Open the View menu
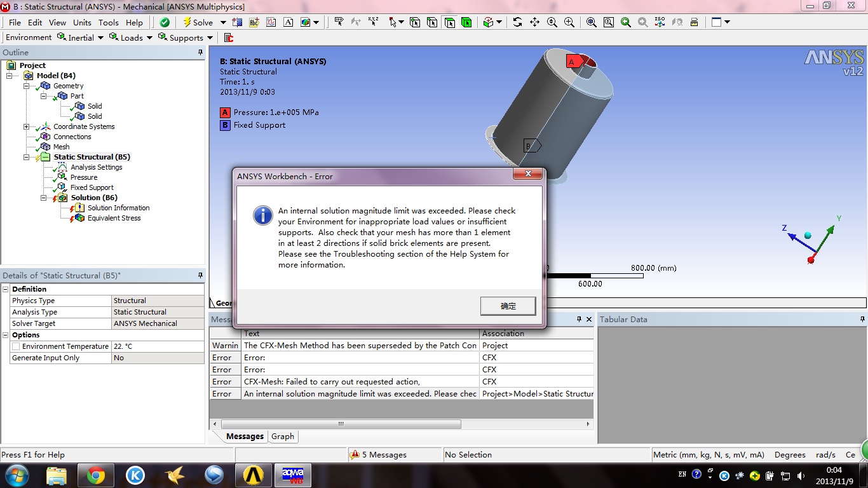The width and height of the screenshot is (868, 488). [57, 22]
